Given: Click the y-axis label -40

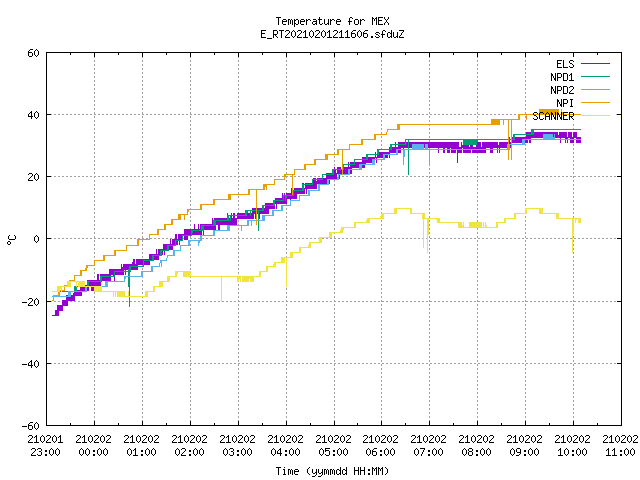Looking at the screenshot, I should [31, 364].
